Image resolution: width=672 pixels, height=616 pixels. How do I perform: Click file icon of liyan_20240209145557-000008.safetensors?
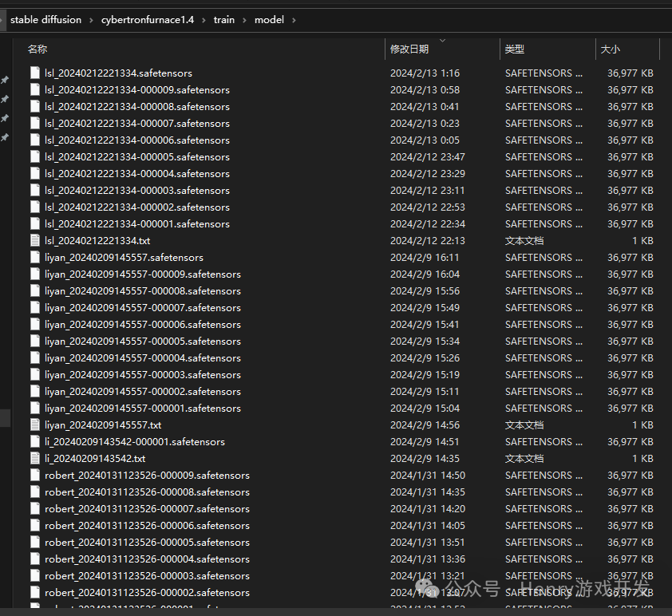pos(34,290)
